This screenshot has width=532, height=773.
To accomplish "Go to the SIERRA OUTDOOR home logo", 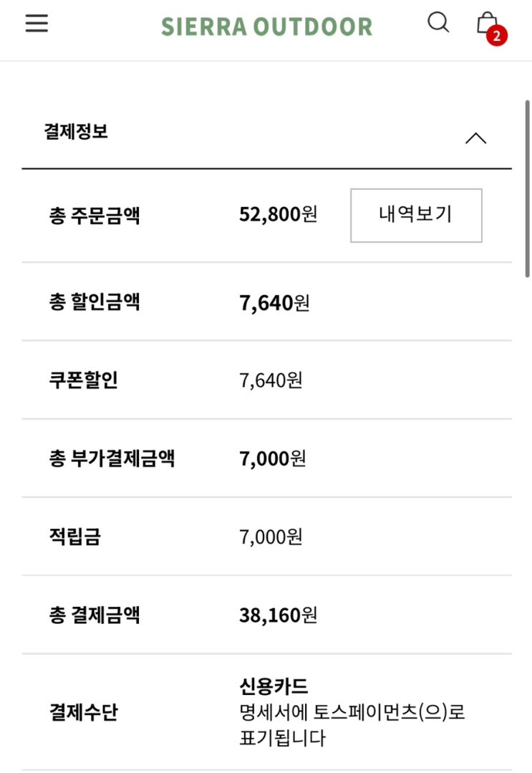I will [x=266, y=27].
